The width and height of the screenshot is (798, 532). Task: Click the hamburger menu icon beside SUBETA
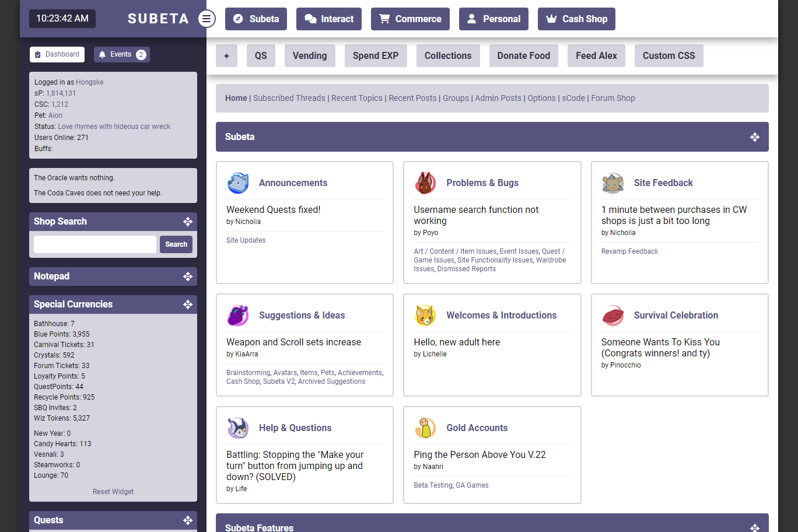tap(206, 19)
